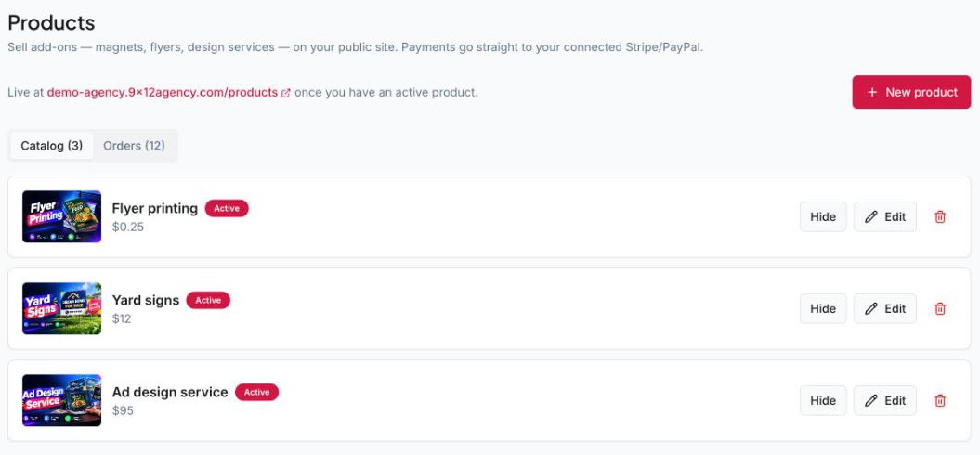
Task: Click the external link icon beside products URL
Action: 285,93
